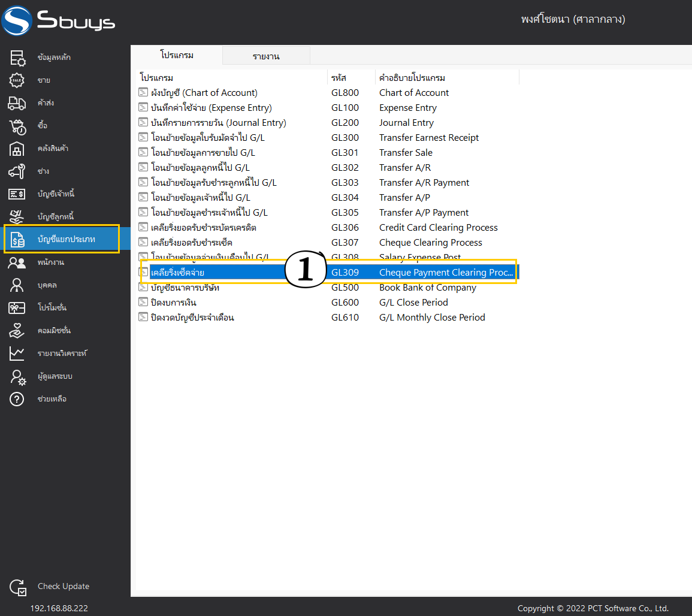Click the Transfer Earnest Receipt description

point(429,138)
